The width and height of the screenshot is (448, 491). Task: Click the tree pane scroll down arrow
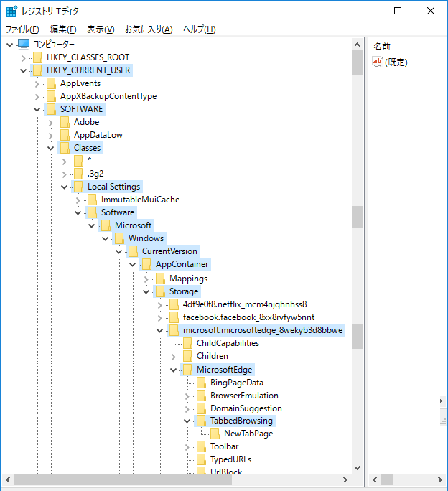[x=357, y=468]
